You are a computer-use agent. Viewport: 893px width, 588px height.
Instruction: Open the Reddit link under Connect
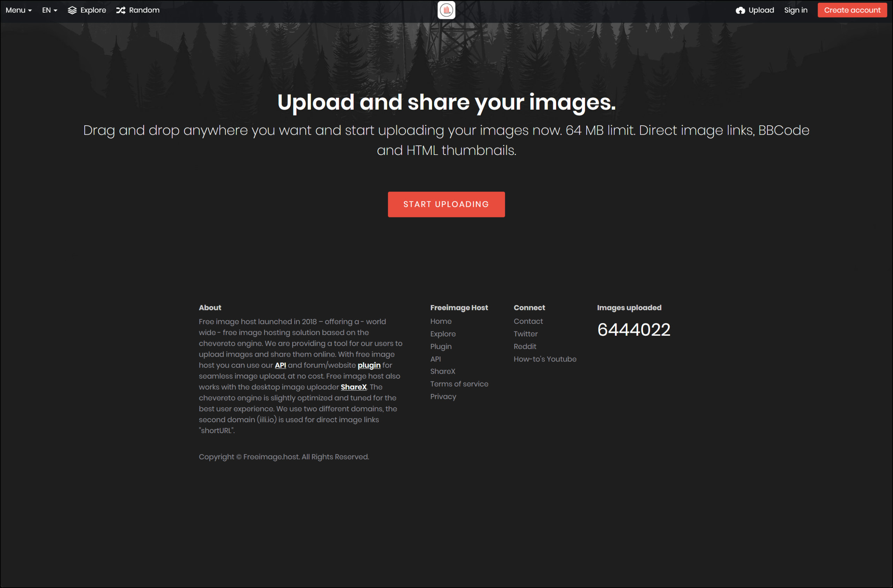point(525,347)
